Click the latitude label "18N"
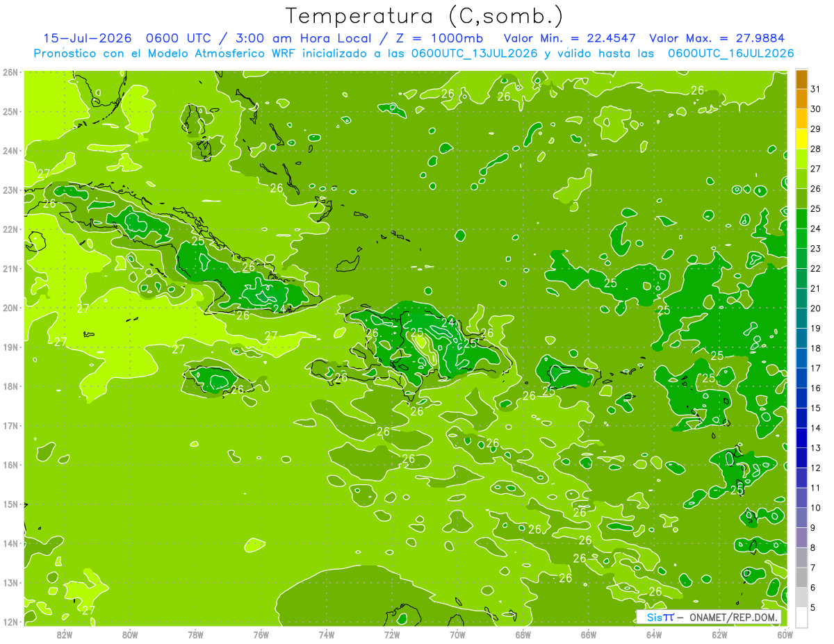834x644 pixels. (10, 386)
